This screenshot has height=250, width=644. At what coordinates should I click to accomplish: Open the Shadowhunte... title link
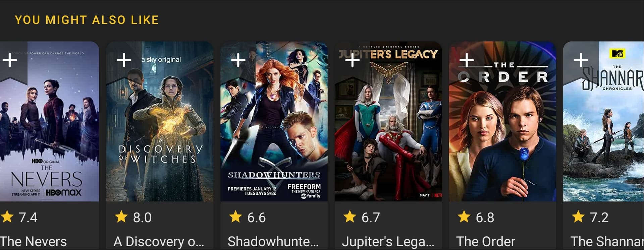[273, 241]
